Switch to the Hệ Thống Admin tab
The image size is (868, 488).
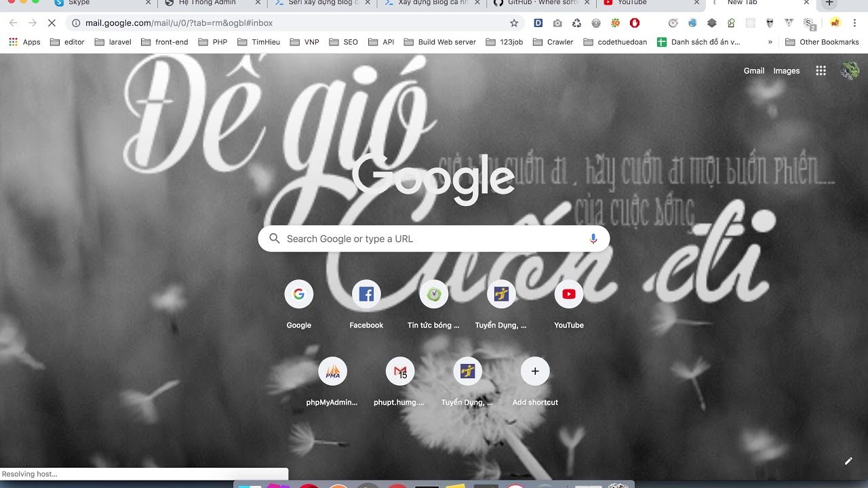pos(213,3)
